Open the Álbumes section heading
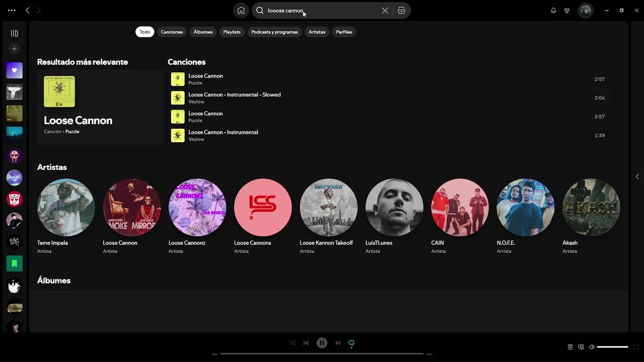 pyautogui.click(x=54, y=281)
